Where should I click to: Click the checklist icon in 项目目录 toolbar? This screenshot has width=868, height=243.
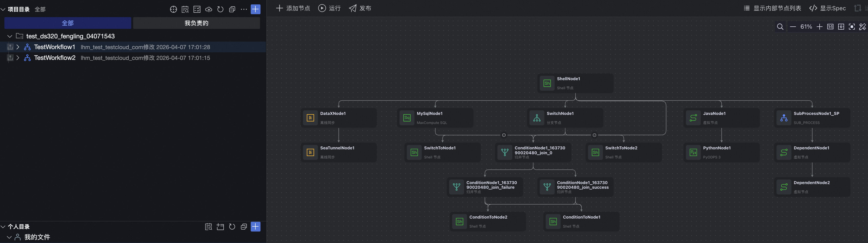[x=197, y=10]
